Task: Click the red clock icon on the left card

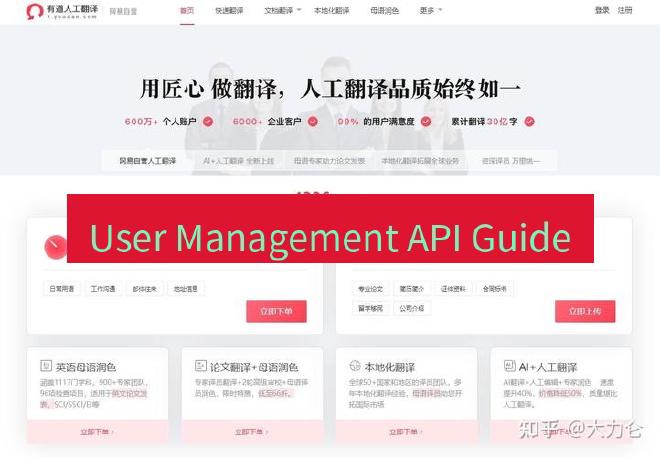Action: click(x=56, y=247)
